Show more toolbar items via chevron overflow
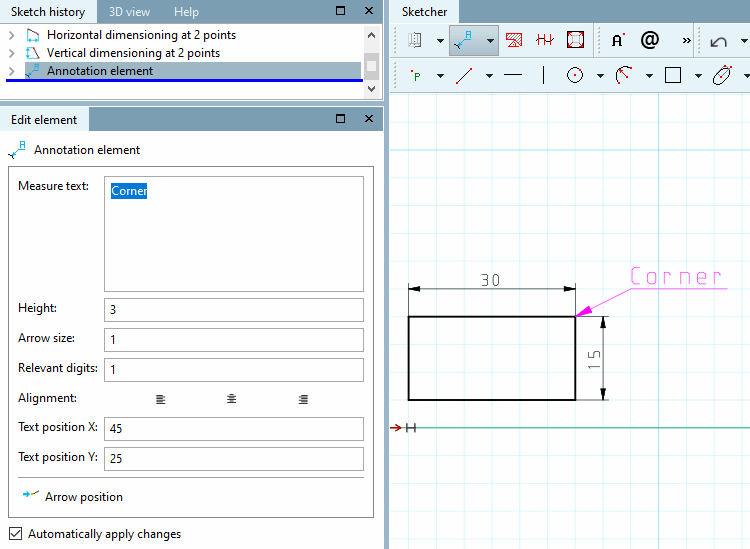This screenshot has height=549, width=750. (x=686, y=41)
